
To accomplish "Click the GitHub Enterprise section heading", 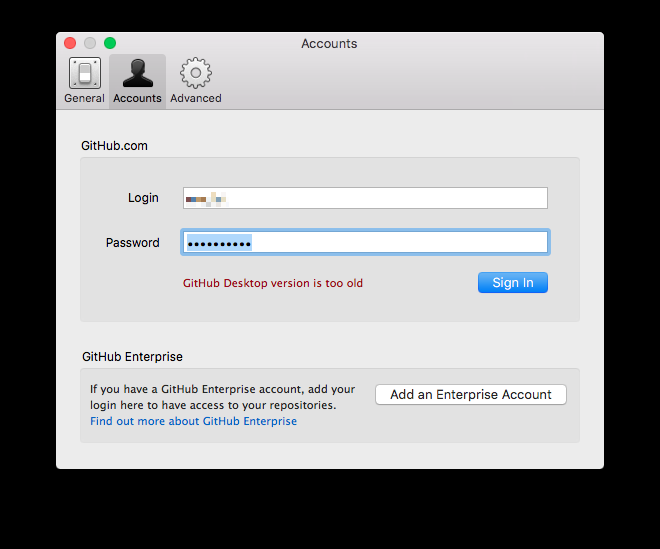I will point(132,357).
